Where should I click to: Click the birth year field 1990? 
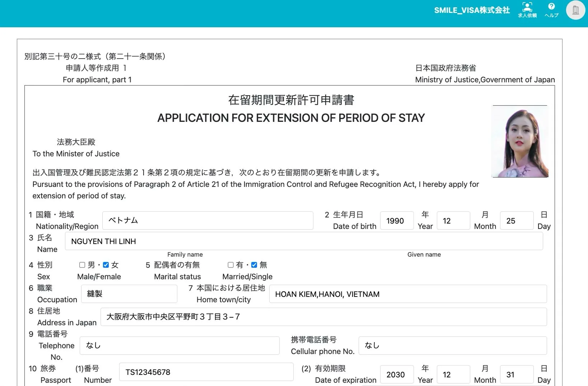[x=397, y=221]
